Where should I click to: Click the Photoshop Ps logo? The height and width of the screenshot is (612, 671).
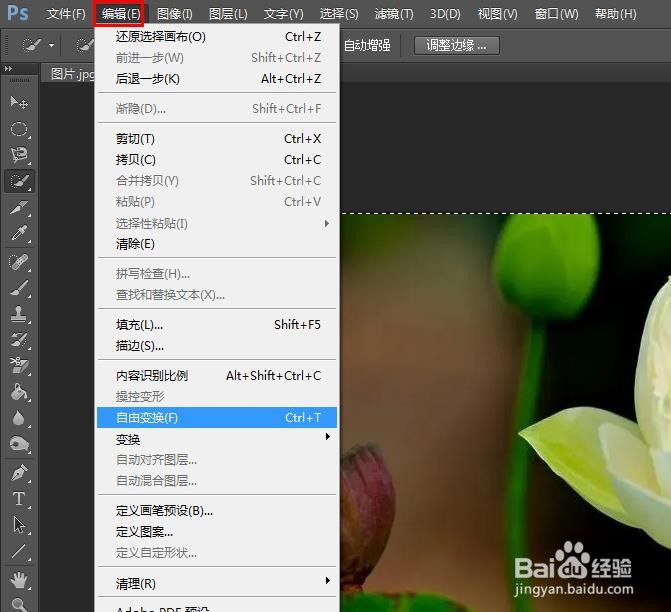point(18,13)
